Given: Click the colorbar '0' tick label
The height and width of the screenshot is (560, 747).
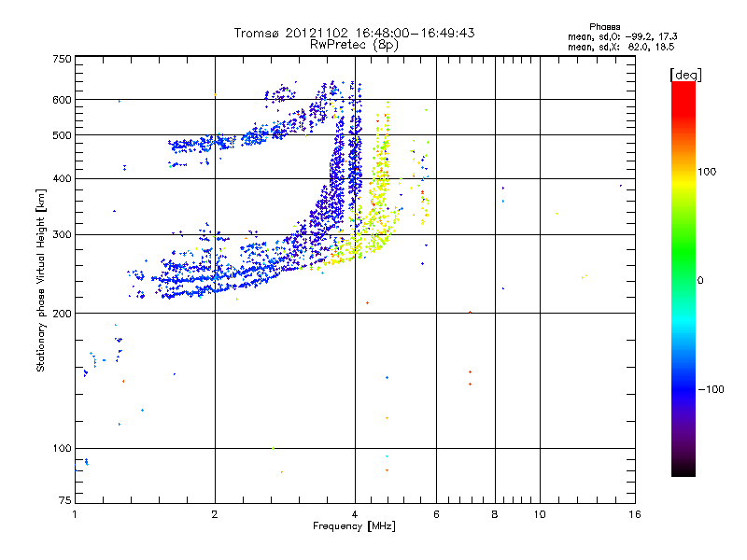Looking at the screenshot, I should (x=700, y=281).
